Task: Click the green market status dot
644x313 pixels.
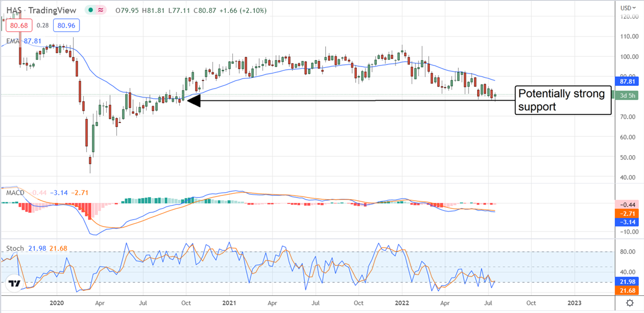Action: [x=92, y=10]
